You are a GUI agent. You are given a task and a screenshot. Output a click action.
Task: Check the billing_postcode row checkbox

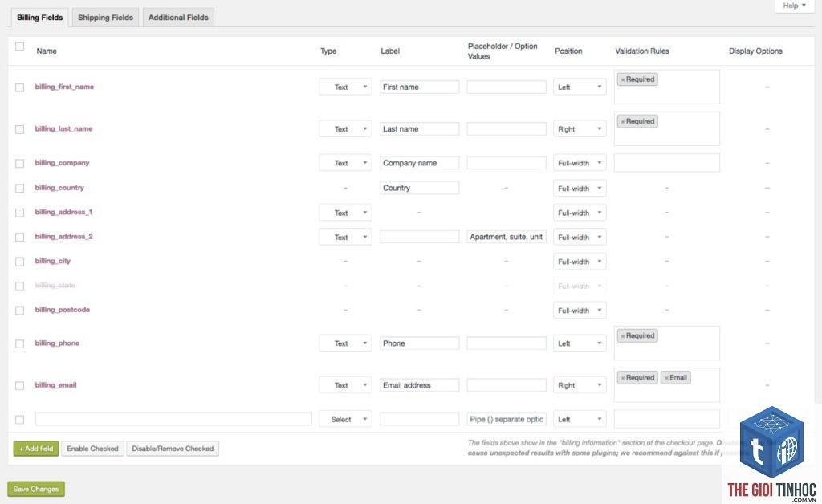point(19,311)
